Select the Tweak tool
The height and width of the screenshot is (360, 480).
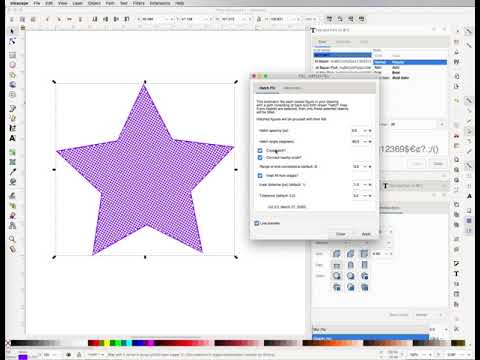point(12,196)
